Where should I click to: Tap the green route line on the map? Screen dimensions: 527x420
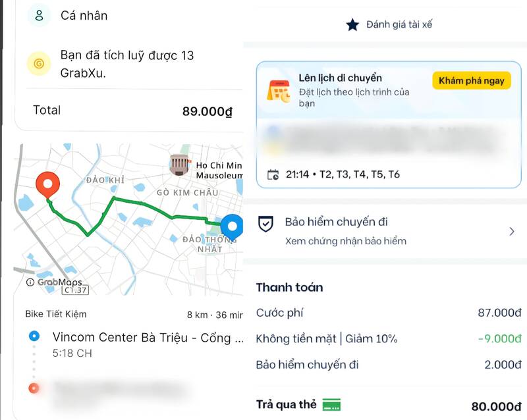tap(144, 204)
